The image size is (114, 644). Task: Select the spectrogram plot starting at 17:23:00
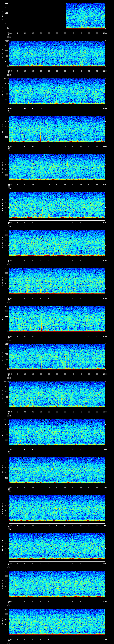click(x=57, y=546)
